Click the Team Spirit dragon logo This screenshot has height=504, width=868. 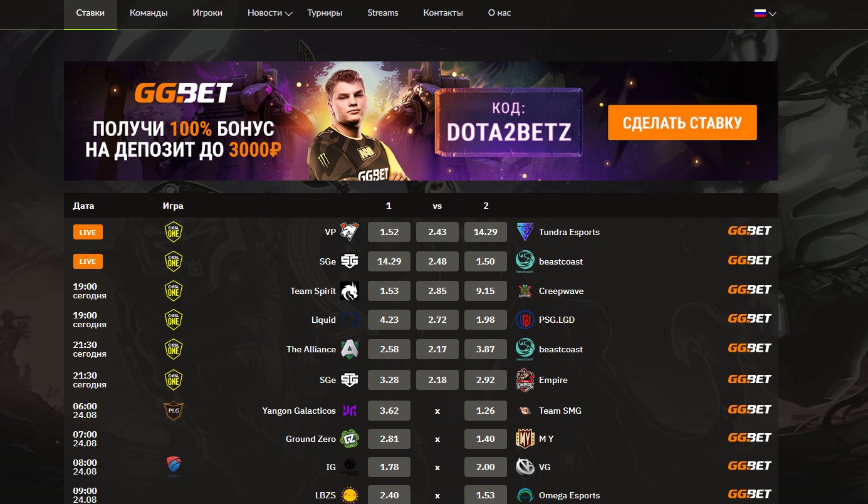pos(350,291)
